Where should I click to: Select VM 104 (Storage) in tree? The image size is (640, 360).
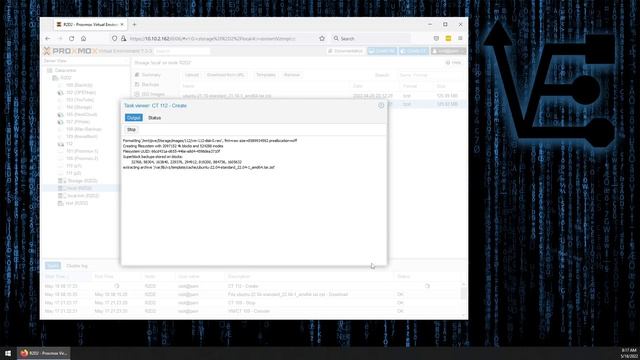pos(79,107)
